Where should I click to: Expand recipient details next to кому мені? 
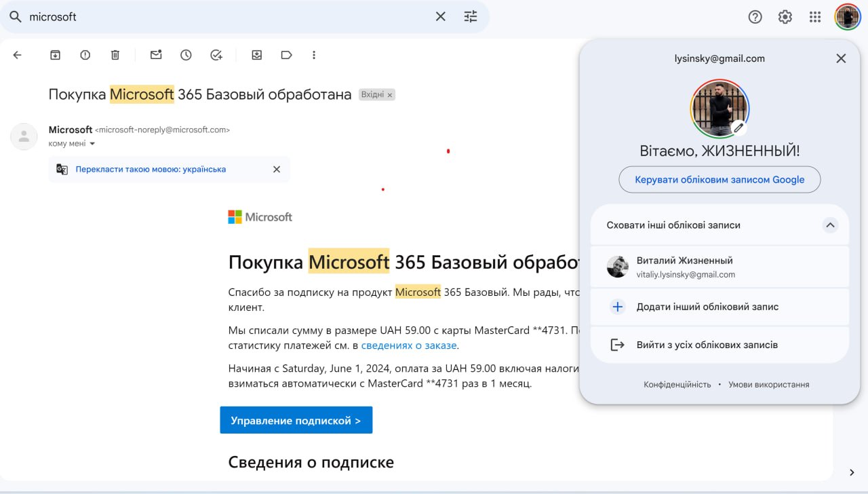93,144
